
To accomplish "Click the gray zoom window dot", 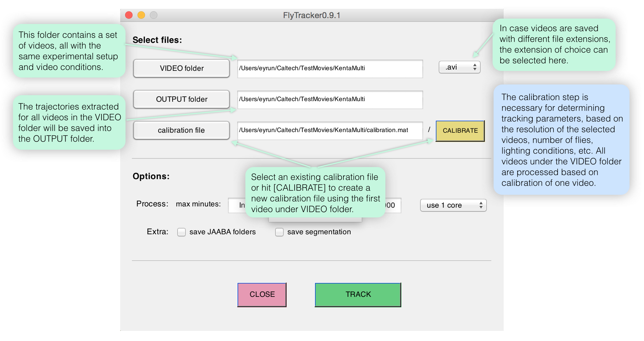I will point(154,15).
